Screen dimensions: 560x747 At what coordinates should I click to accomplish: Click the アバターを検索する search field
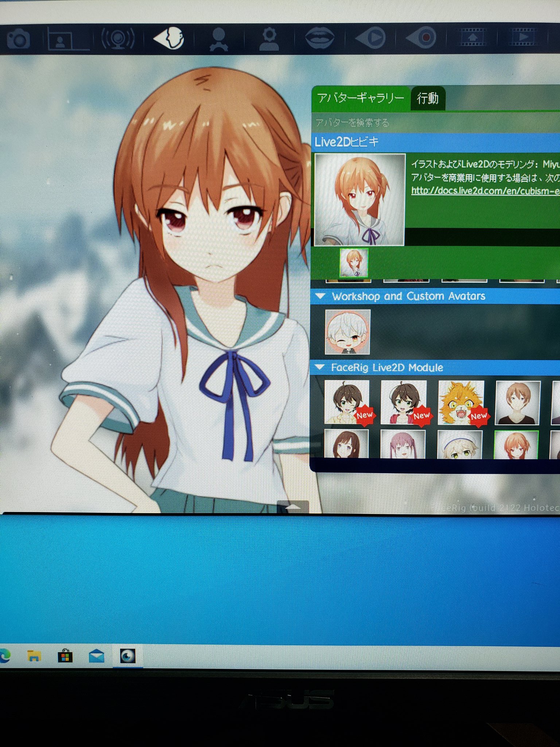tap(436, 123)
